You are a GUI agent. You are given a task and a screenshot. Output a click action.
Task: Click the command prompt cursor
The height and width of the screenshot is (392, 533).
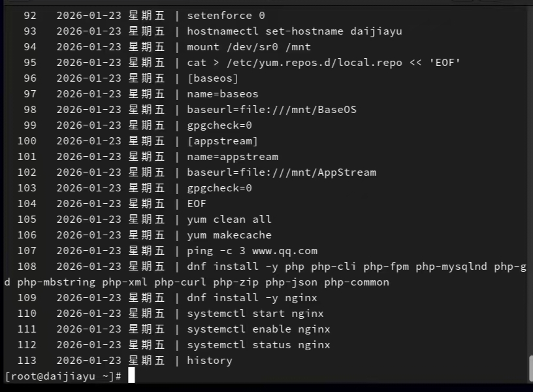pos(130,375)
